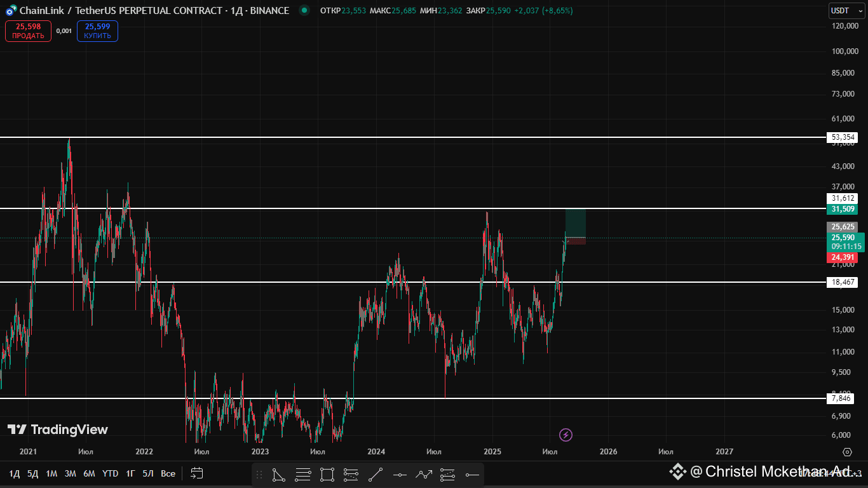The width and height of the screenshot is (868, 488).
Task: Set range to 3М
Action: (x=71, y=473)
